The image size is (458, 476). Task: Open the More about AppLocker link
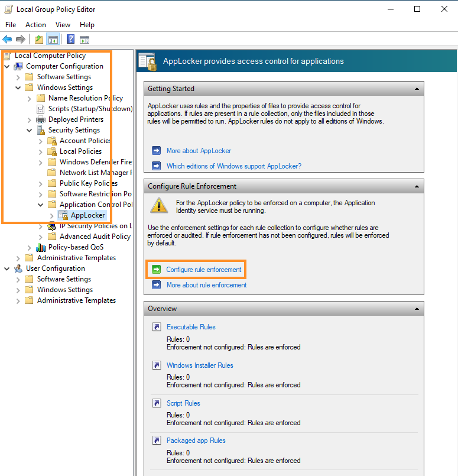(x=199, y=151)
